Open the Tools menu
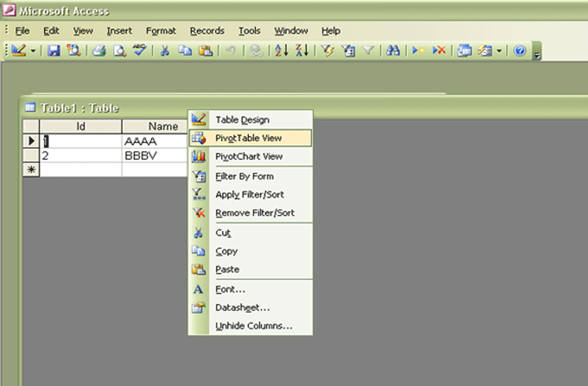The image size is (588, 386). [x=250, y=31]
